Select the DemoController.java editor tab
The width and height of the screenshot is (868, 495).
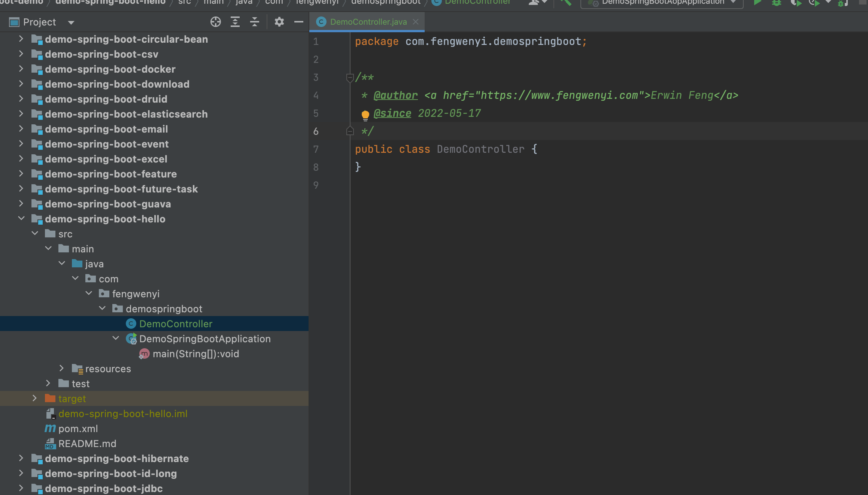368,22
